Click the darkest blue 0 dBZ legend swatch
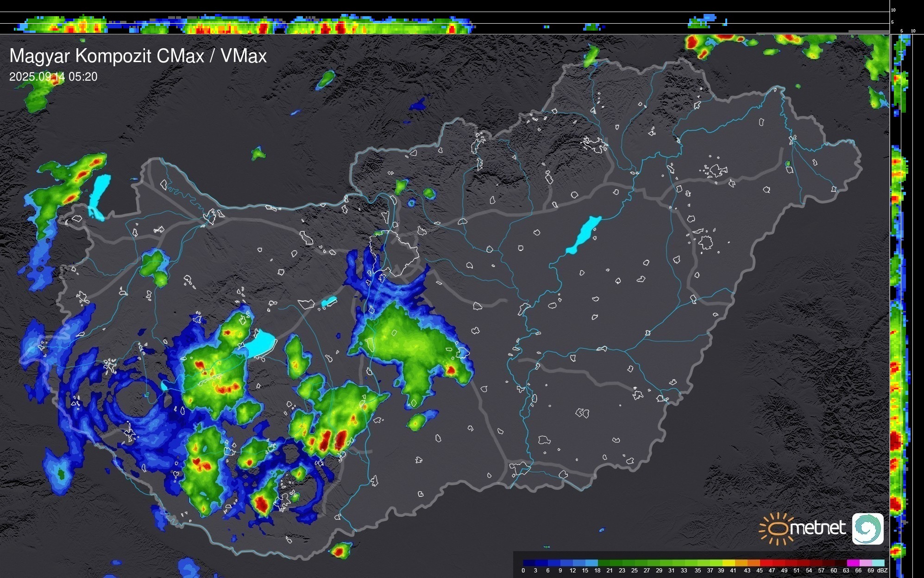924x578 pixels. [x=529, y=563]
